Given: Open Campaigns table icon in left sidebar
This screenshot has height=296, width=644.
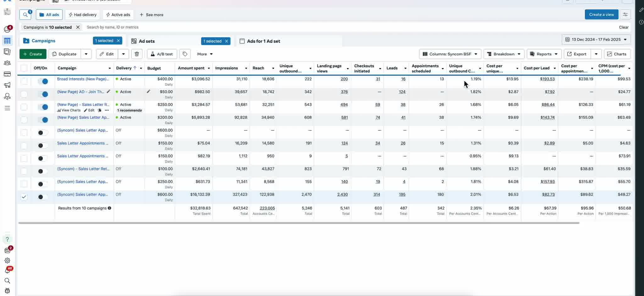Looking at the screenshot, I should coord(7,41).
